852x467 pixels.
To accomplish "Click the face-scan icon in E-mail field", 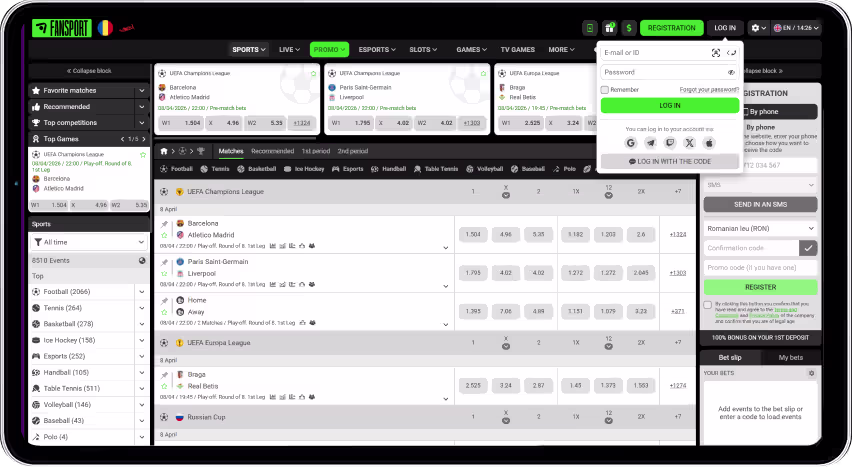I will [x=716, y=53].
